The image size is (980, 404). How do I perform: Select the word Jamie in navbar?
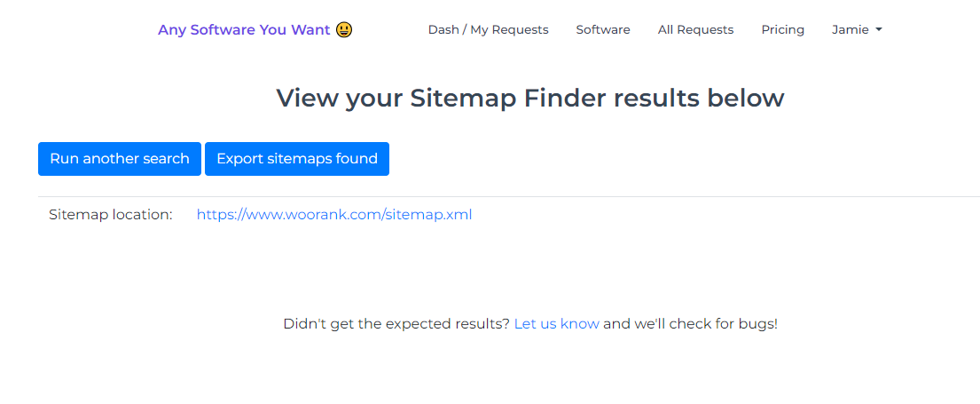tap(850, 29)
